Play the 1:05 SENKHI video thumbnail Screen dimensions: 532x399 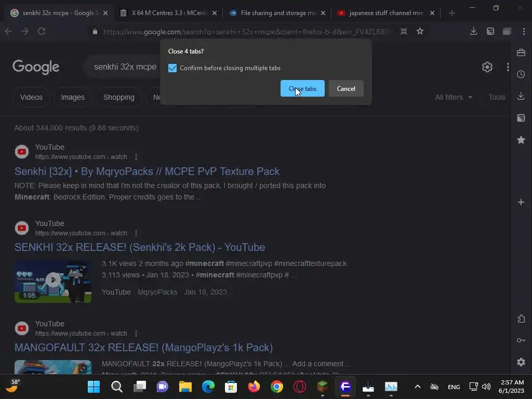(53, 281)
